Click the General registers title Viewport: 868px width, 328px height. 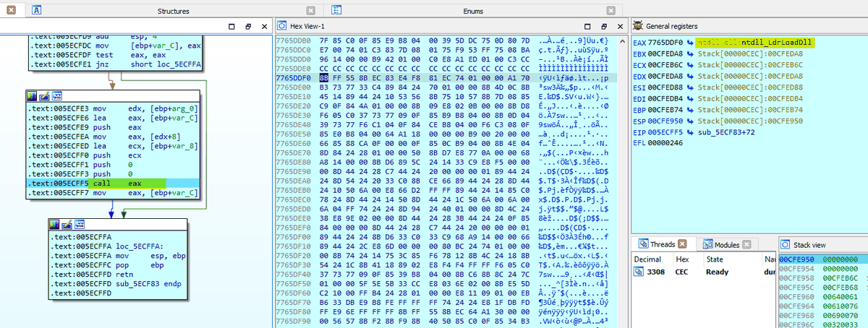pos(672,26)
